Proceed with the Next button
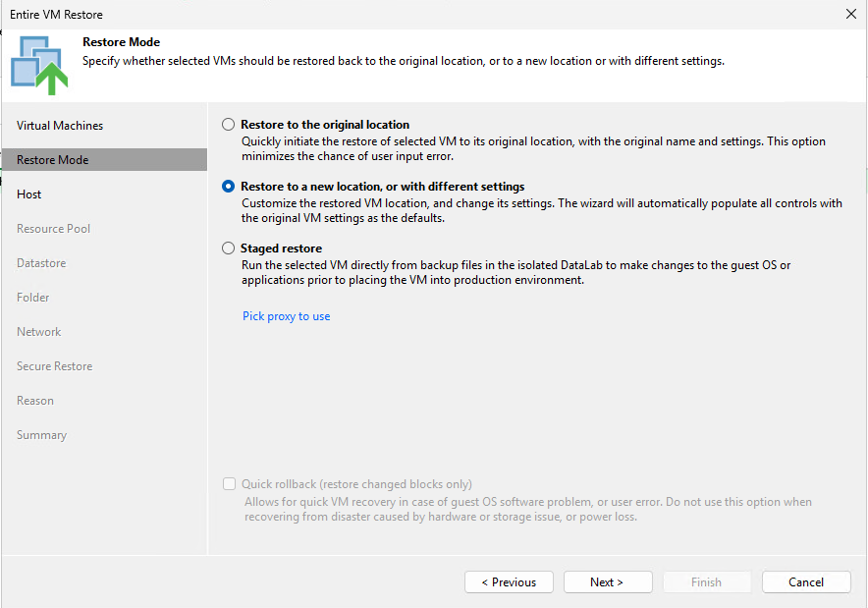This screenshot has width=868, height=608. [x=608, y=581]
